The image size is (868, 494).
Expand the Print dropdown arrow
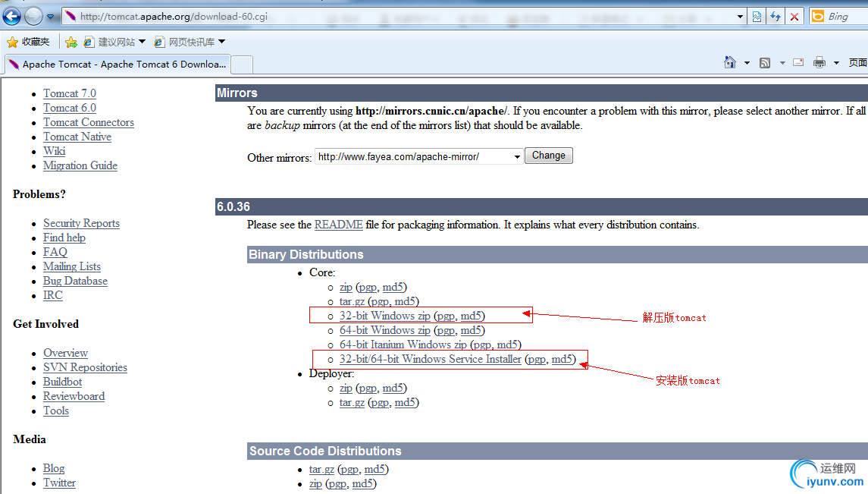[836, 63]
